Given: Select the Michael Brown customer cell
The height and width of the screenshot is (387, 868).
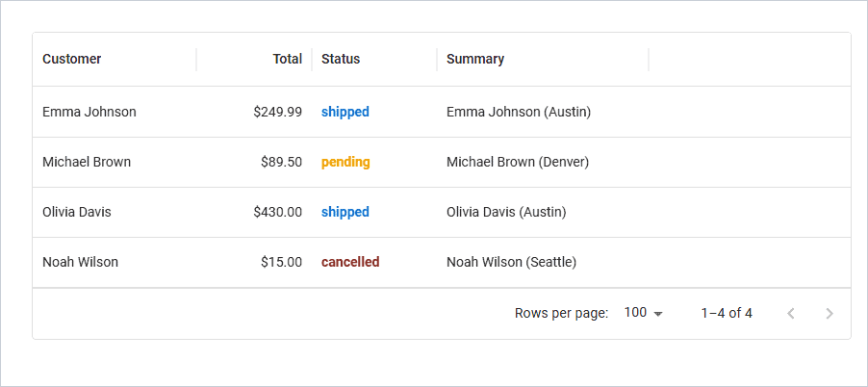Looking at the screenshot, I should click(115, 163).
